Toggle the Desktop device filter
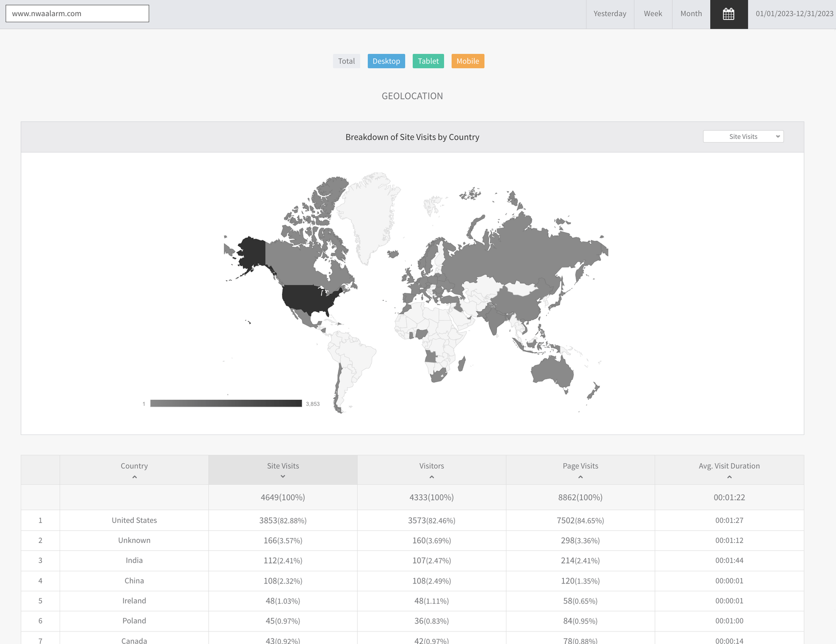Image resolution: width=836 pixels, height=644 pixels. coord(386,61)
